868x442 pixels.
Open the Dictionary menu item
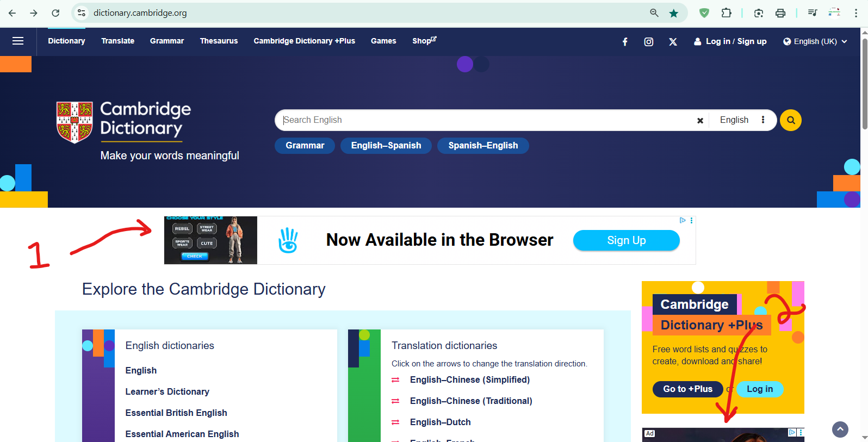pyautogui.click(x=66, y=41)
